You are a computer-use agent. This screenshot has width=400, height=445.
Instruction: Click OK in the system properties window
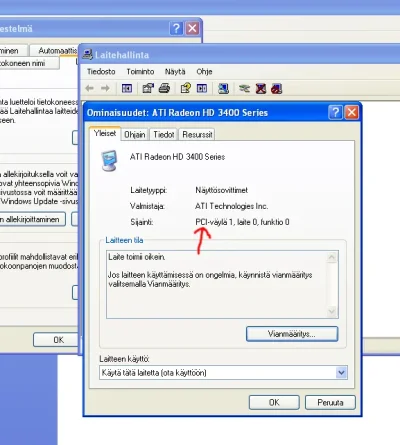pos(57,340)
